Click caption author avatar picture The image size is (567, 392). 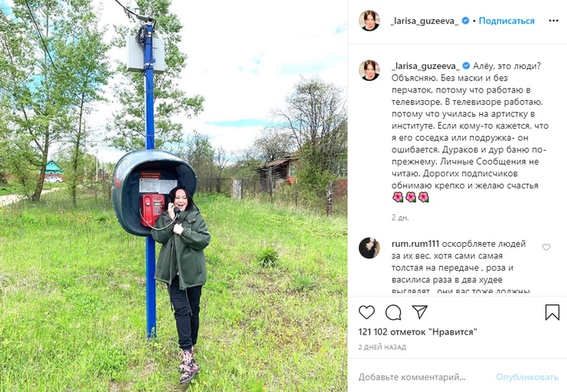pos(369,70)
